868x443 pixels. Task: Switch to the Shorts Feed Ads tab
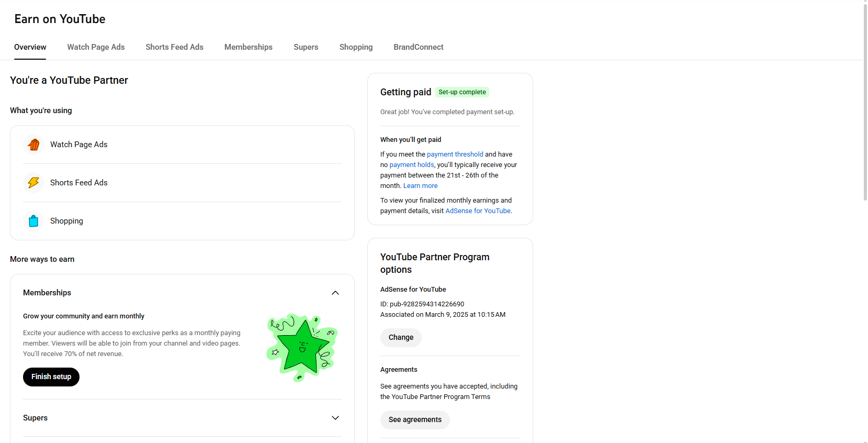point(174,47)
